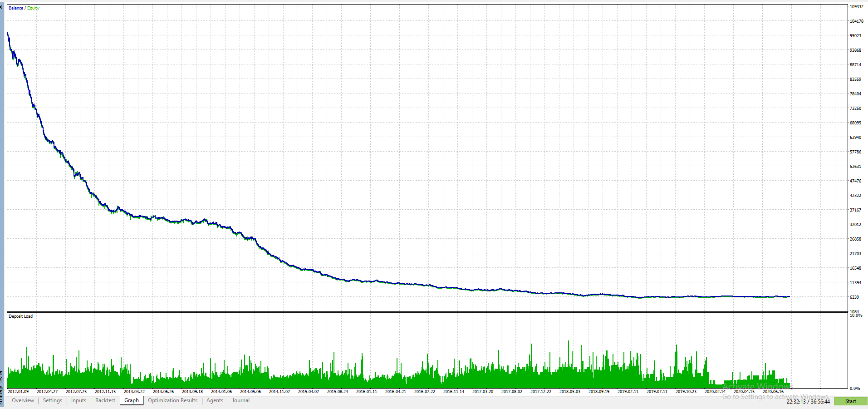Switch to the Settings tab
The width and height of the screenshot is (868, 409).
53,400
